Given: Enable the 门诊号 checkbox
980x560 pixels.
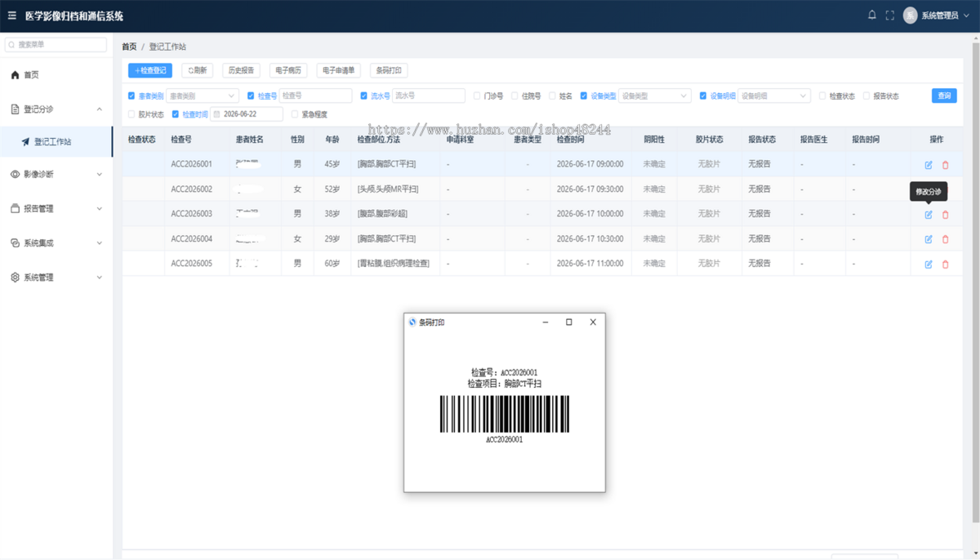Looking at the screenshot, I should tap(477, 96).
